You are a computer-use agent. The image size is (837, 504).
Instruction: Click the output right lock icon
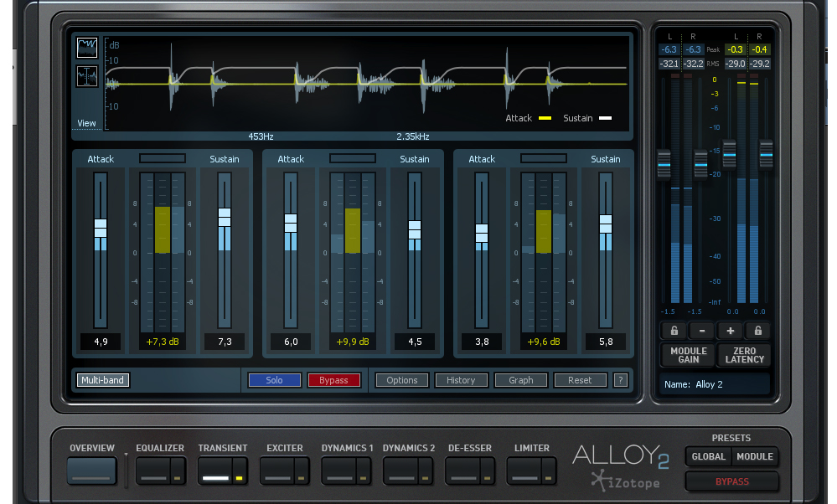(758, 331)
